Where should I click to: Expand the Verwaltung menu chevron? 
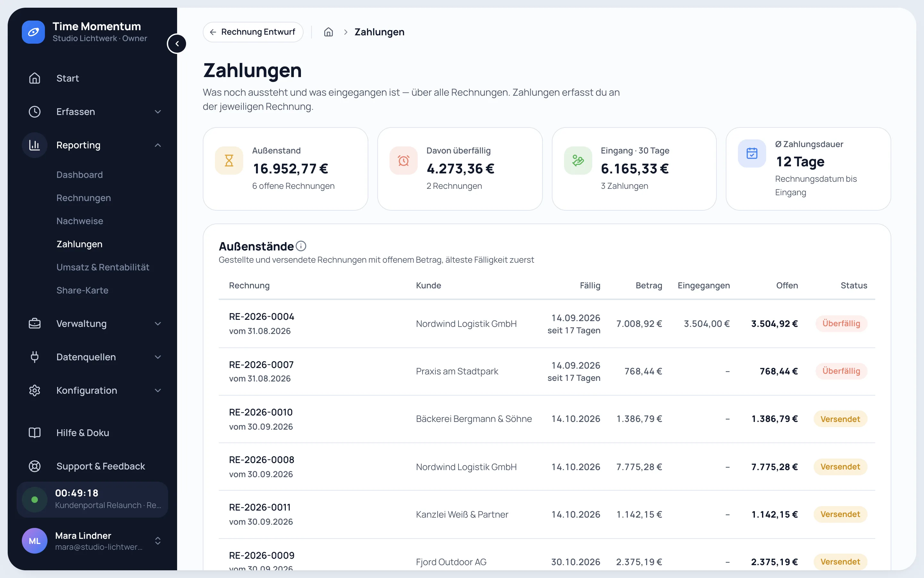tap(158, 324)
